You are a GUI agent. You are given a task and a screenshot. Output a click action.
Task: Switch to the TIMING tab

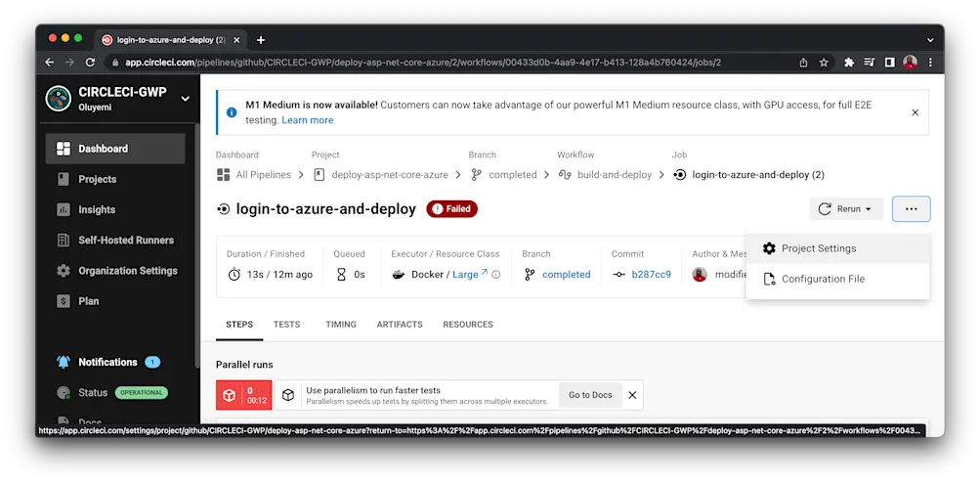341,325
